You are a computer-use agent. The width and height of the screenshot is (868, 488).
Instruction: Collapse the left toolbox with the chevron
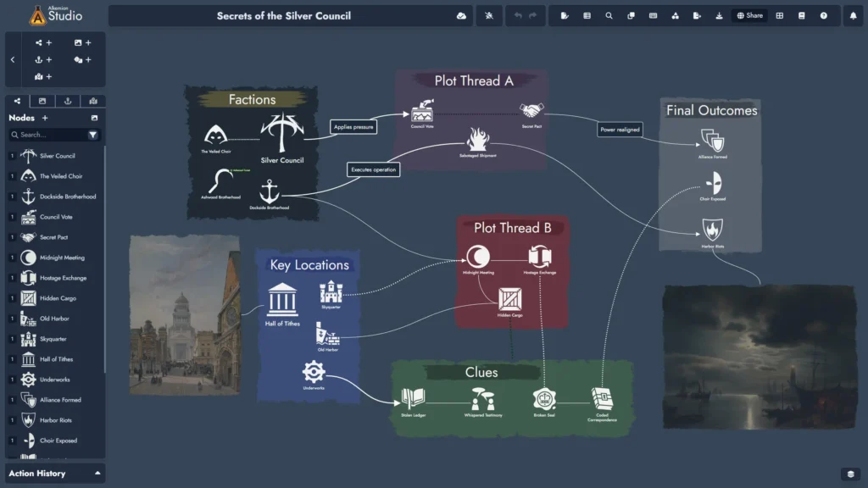[13, 59]
